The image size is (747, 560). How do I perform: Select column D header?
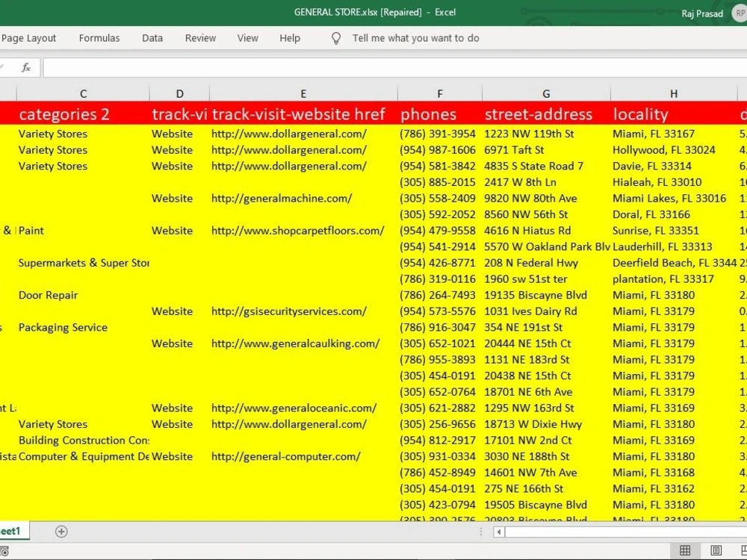[x=179, y=94]
